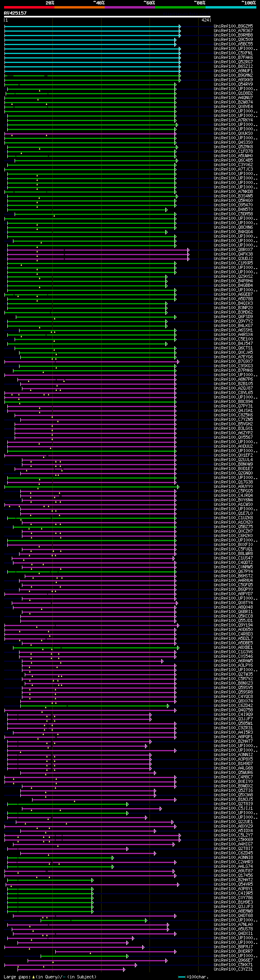Viewport: 260px width, 980px height.
Task: Click the UniRef100_Q52RG7 label
Action: tap(233, 62)
